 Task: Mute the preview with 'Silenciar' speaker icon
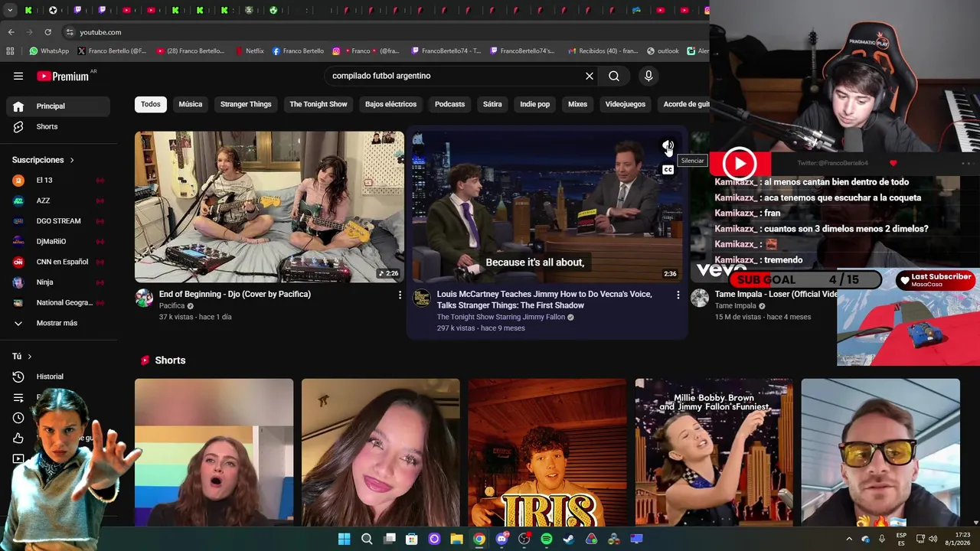(x=668, y=145)
